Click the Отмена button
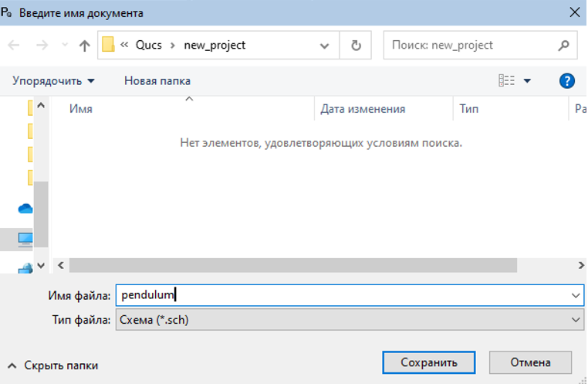588x384 pixels. coord(530,362)
